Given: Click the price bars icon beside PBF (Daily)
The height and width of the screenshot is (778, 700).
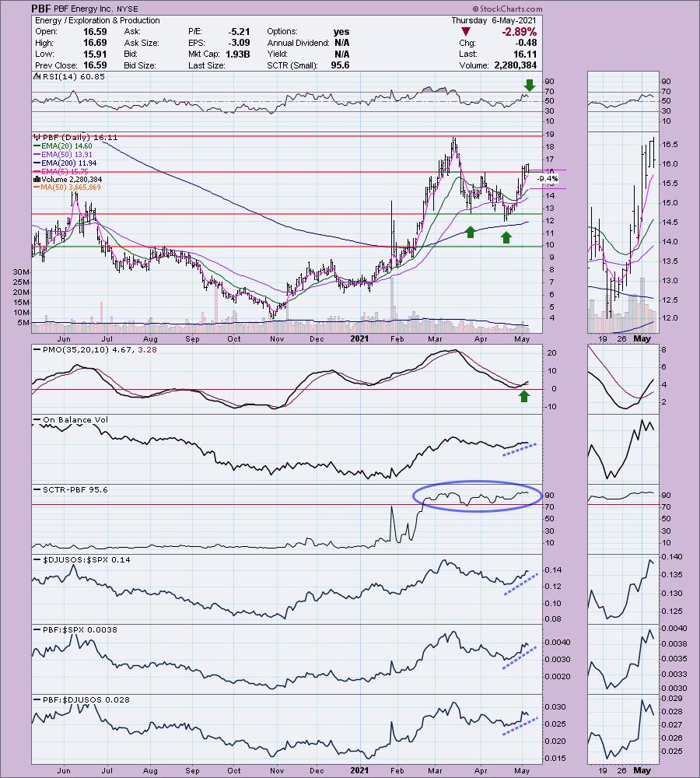Looking at the screenshot, I should [37, 138].
